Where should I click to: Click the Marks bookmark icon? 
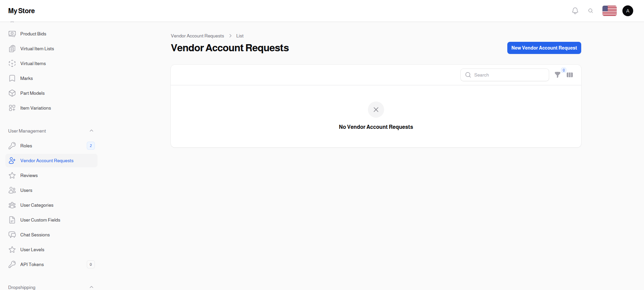click(12, 78)
